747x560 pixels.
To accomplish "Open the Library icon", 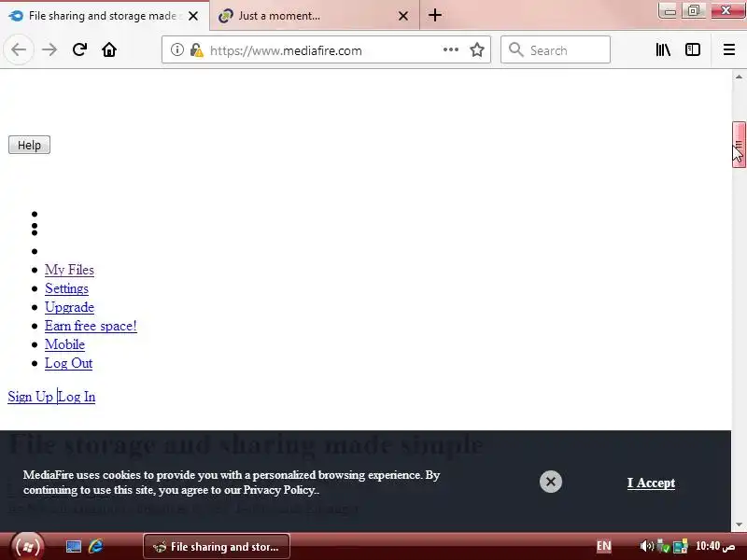I will pyautogui.click(x=663, y=49).
